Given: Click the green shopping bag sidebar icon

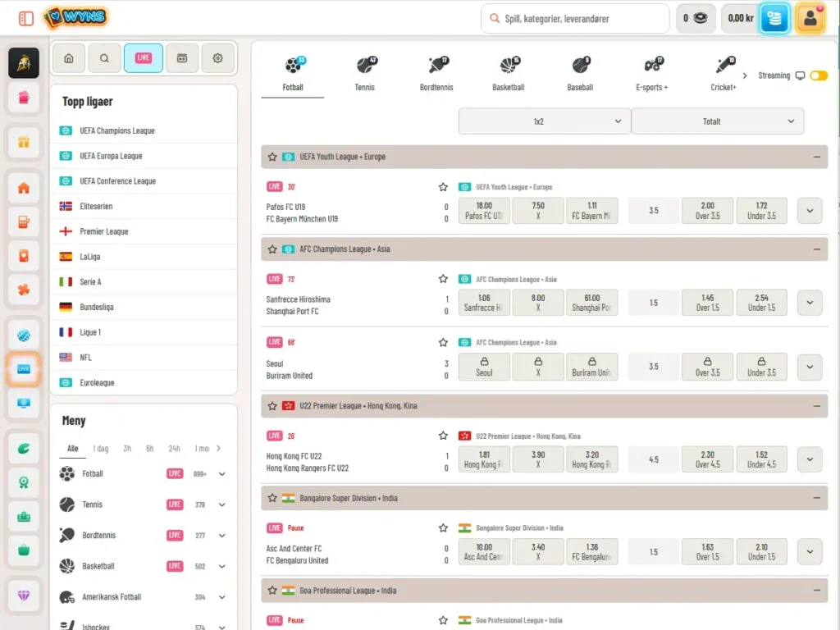Looking at the screenshot, I should (24, 550).
